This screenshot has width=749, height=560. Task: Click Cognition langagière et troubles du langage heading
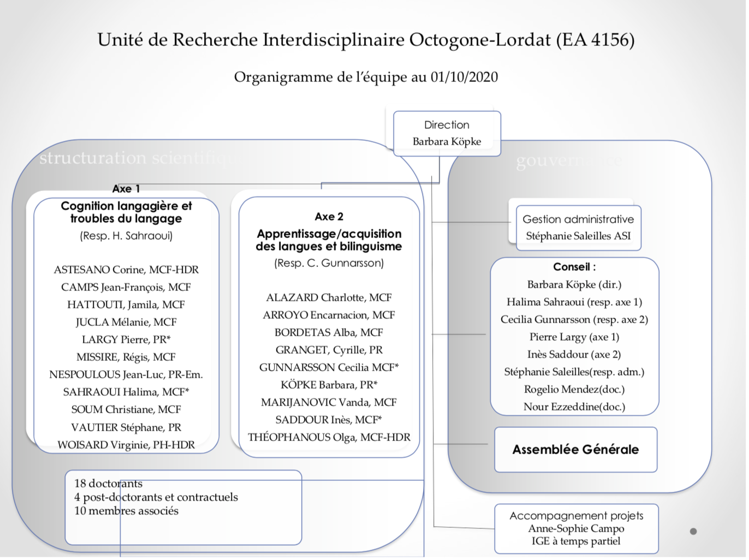click(126, 212)
